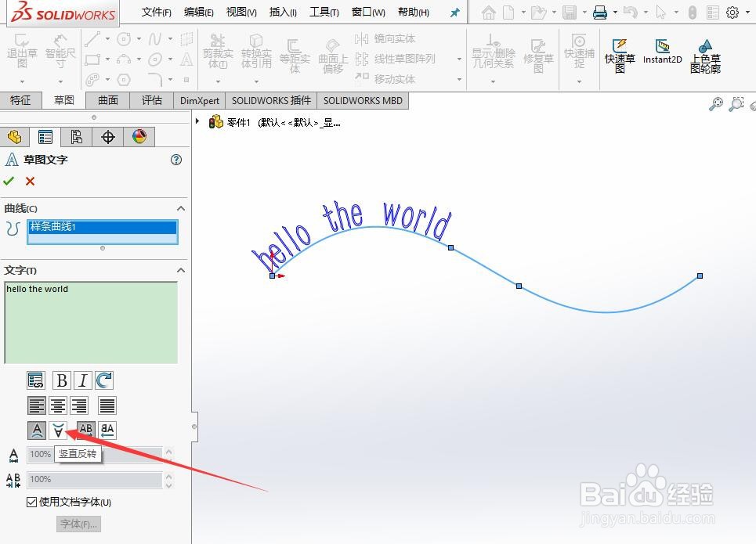Image resolution: width=756 pixels, height=544 pixels.
Task: Collapse the Text (文字) section
Action: tap(181, 270)
